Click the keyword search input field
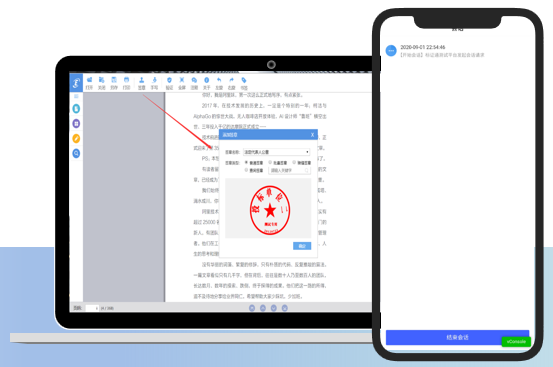The height and width of the screenshot is (367, 553). (289, 170)
